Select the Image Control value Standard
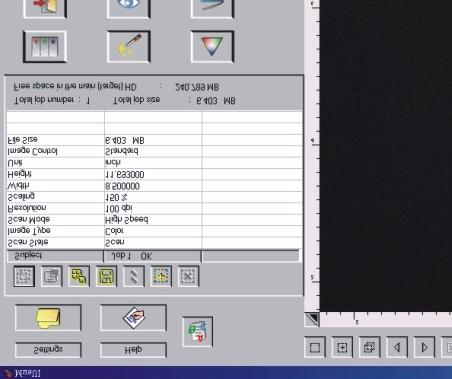Image resolution: width=452 pixels, height=379 pixels. tap(122, 151)
